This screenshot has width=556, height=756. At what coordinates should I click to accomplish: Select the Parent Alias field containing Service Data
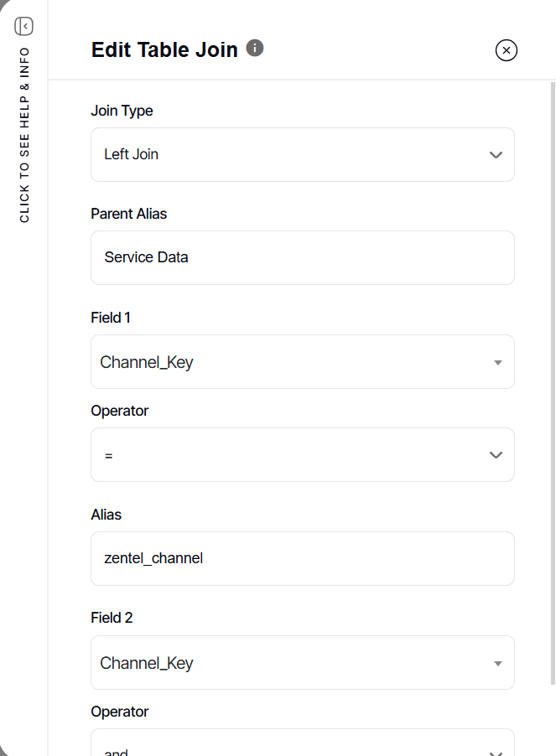click(x=302, y=257)
